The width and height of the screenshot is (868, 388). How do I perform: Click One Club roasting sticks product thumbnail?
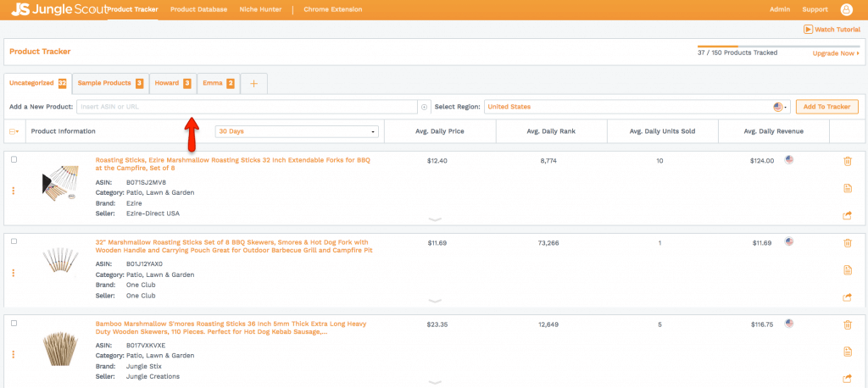pos(60,259)
